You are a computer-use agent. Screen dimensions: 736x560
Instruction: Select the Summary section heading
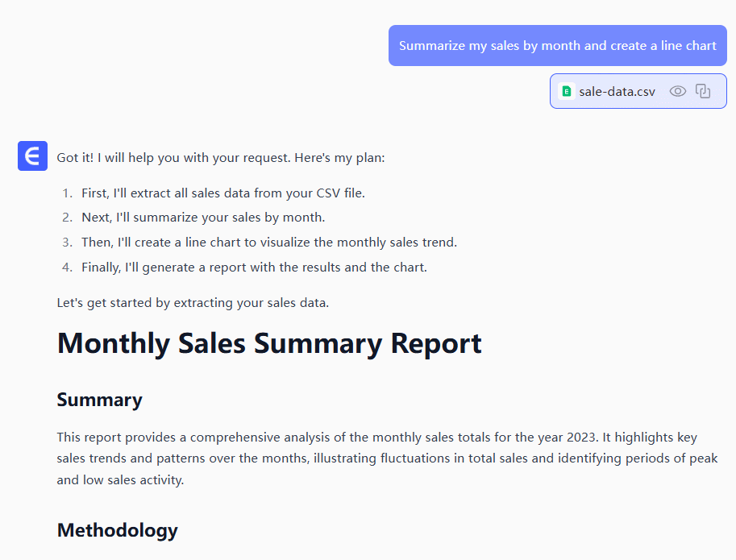pos(99,400)
